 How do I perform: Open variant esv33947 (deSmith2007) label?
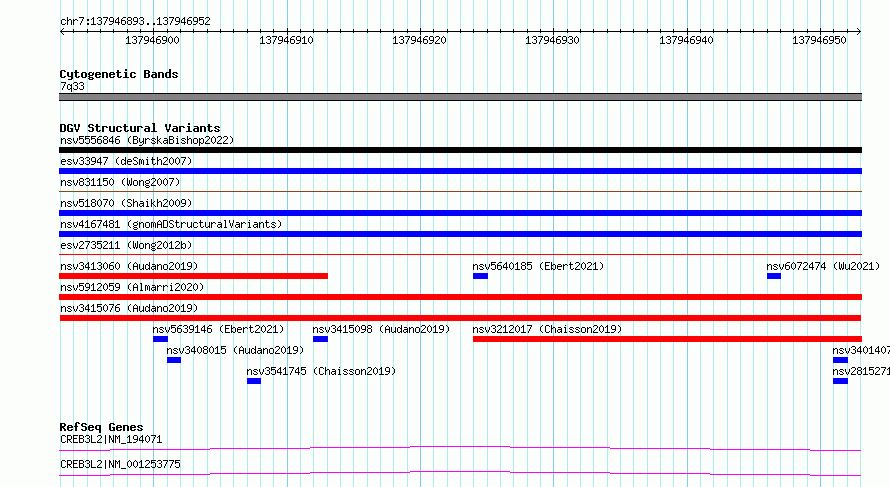pos(126,161)
